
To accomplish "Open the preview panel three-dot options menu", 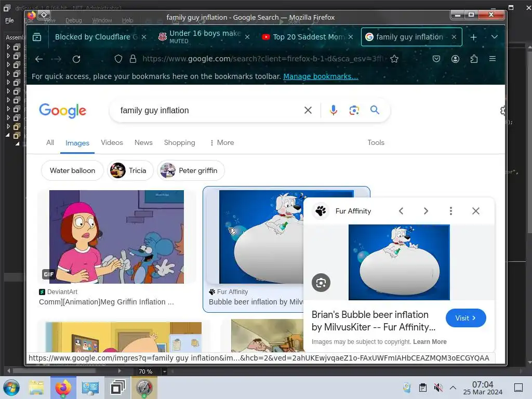I will click(x=451, y=211).
